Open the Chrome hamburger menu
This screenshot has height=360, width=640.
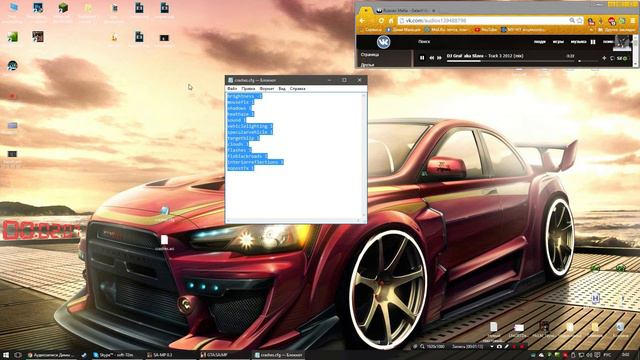click(x=633, y=20)
